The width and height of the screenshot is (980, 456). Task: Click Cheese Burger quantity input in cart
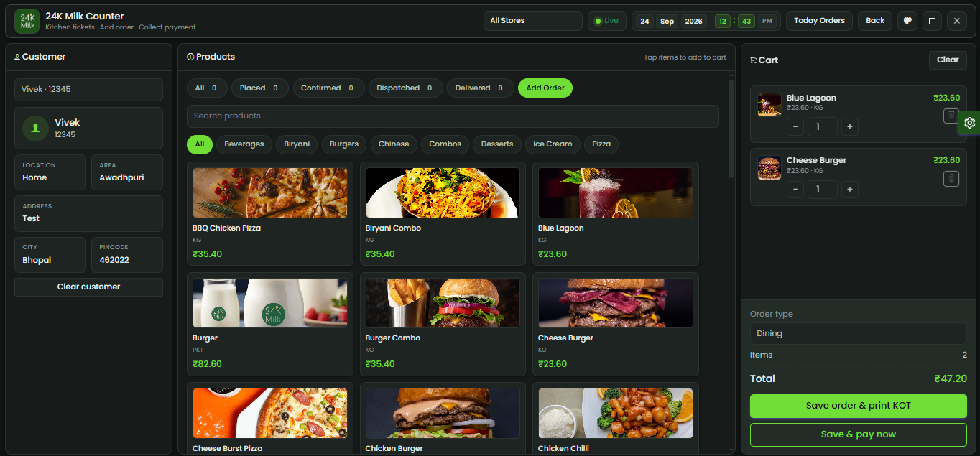[x=823, y=190]
